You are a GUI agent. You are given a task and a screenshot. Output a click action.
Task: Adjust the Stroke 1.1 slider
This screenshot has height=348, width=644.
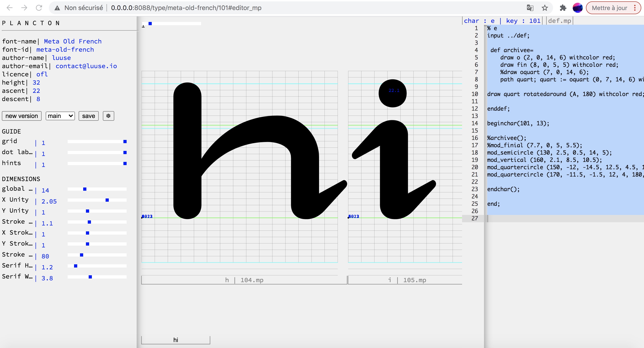[x=89, y=222]
